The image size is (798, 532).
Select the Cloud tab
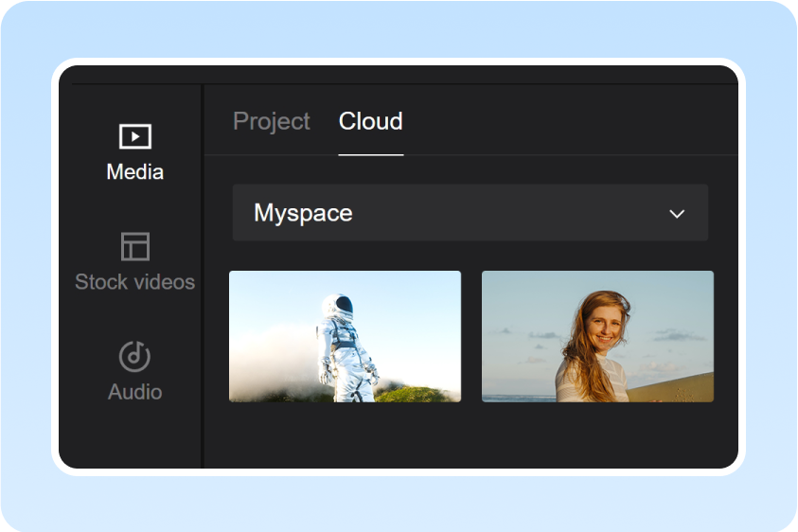(371, 121)
